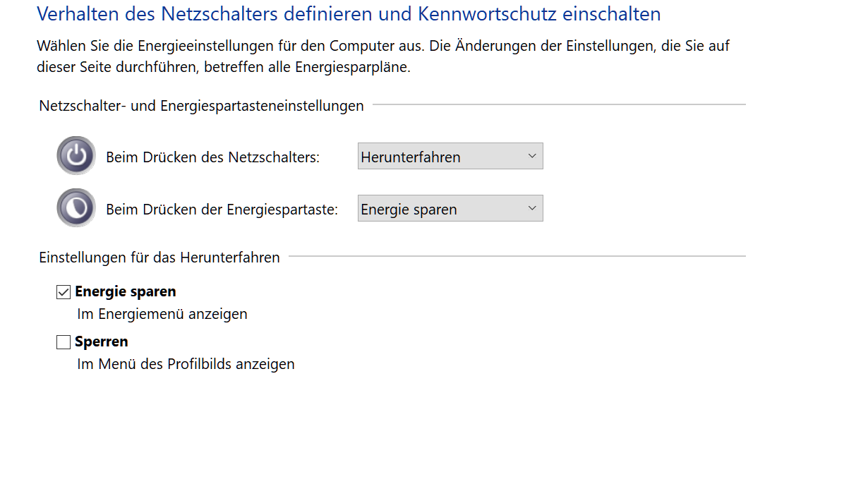This screenshot has width=868, height=496.
Task: Click the "Einstellungen für das Herunterfahren" section title
Action: pos(159,258)
